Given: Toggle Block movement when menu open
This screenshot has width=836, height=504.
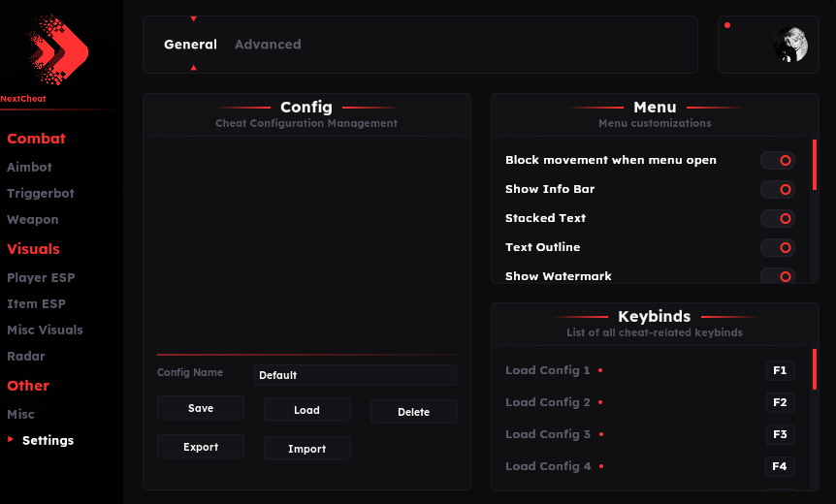Looking at the screenshot, I should (778, 160).
